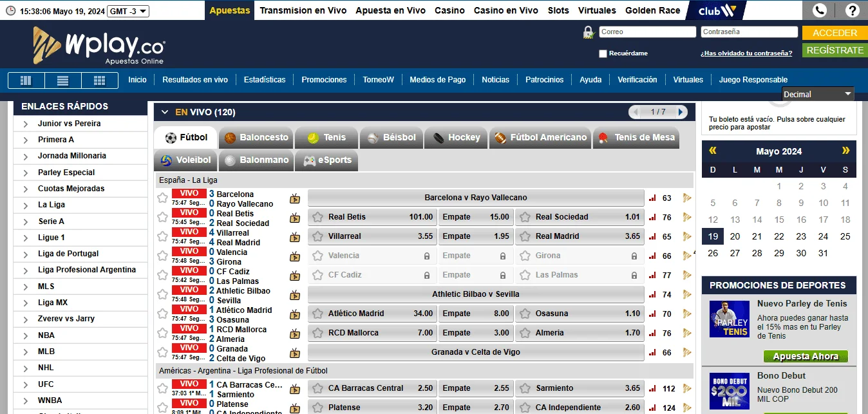The height and width of the screenshot is (414, 868).
Task: Switch to grid layout view icon
Action: (x=99, y=80)
